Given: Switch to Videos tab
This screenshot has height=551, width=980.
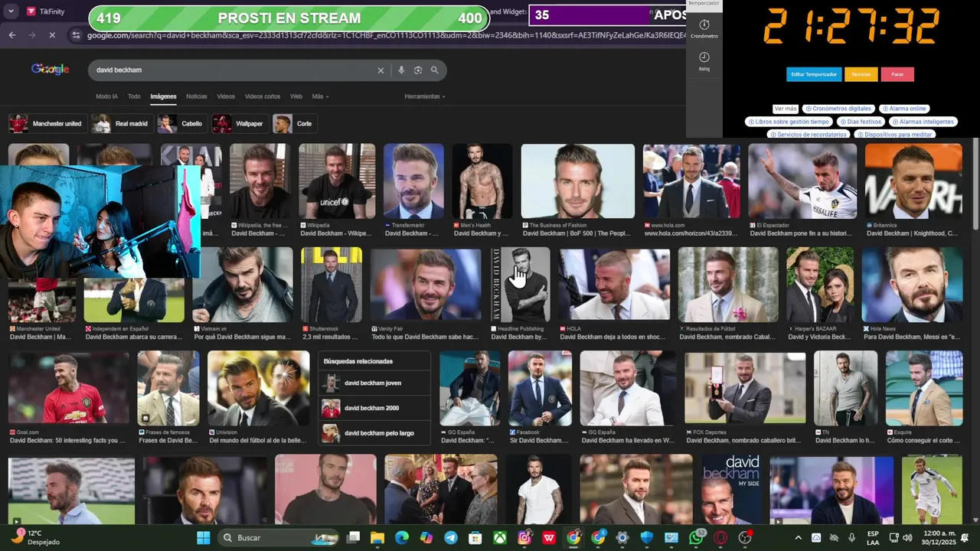Looking at the screenshot, I should coord(226,96).
